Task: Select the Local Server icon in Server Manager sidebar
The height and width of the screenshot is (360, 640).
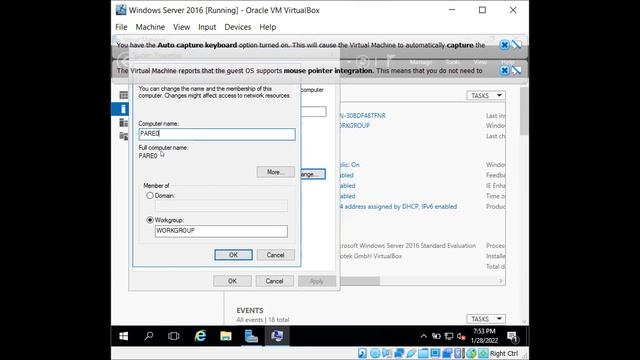Action: 123,109
